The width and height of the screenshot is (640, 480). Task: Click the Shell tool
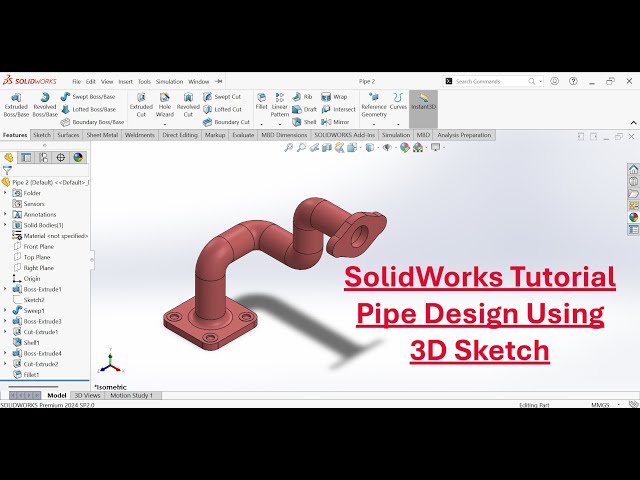click(x=304, y=122)
